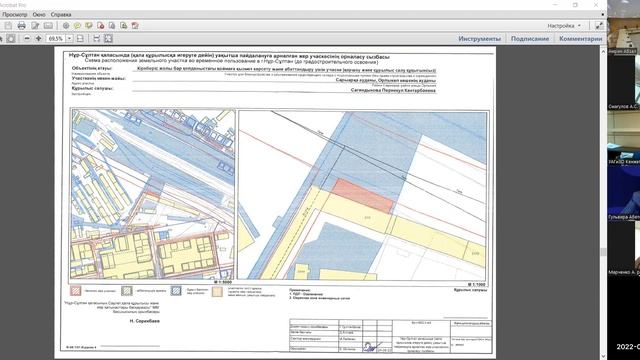Open the Подписание panel
Viewport: 640px width, 360px height.
tap(530, 38)
